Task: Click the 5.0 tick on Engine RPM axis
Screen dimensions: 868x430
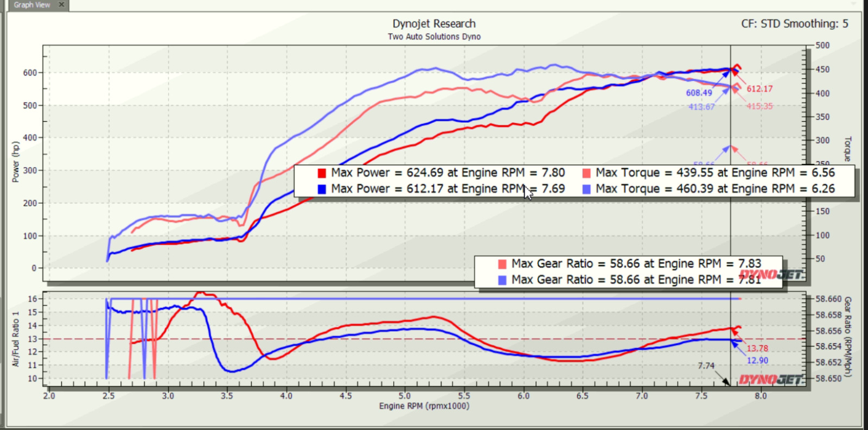Action: (x=405, y=396)
